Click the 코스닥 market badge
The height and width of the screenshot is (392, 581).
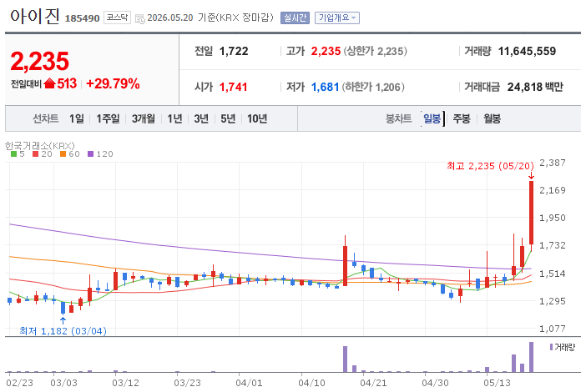117,18
